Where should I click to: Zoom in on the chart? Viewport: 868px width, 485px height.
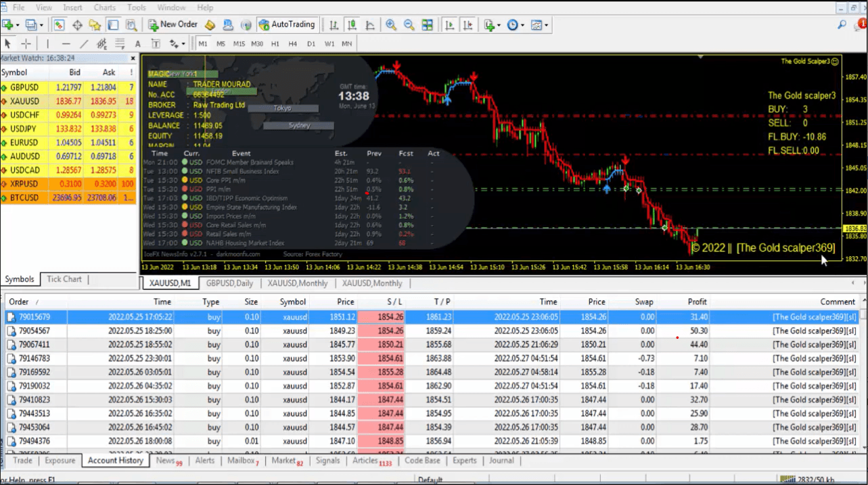tap(391, 25)
